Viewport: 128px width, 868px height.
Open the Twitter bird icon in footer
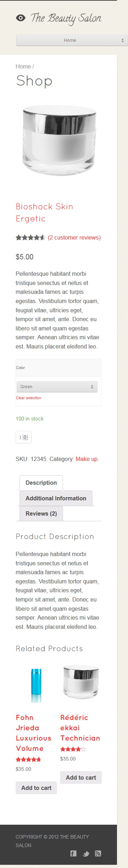pyautogui.click(x=86, y=854)
